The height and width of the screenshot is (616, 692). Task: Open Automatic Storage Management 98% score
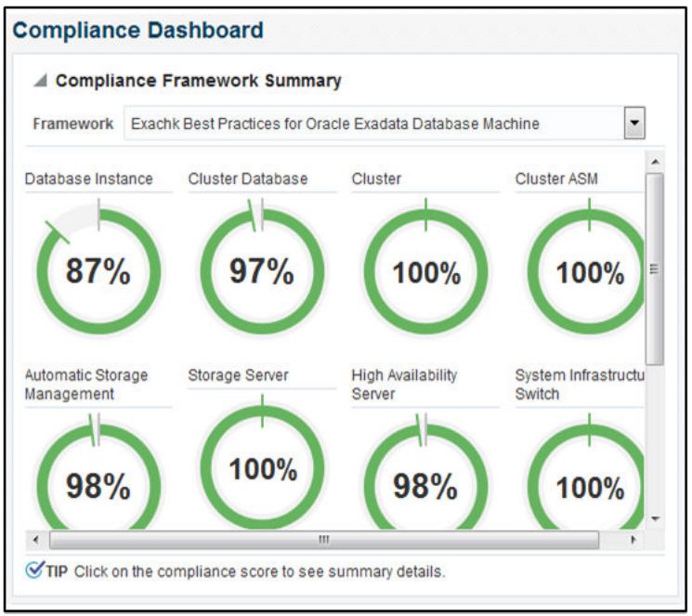coord(98,486)
